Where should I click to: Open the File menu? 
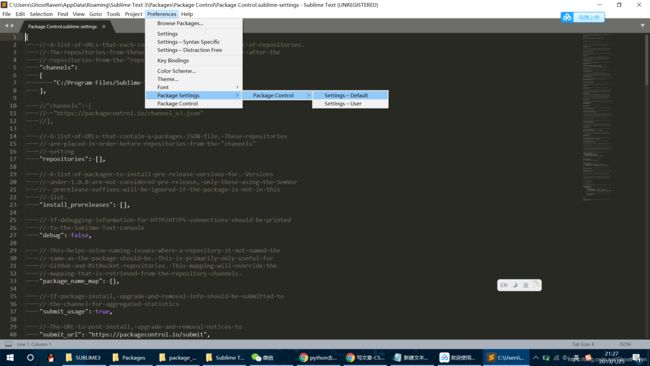tap(7, 14)
